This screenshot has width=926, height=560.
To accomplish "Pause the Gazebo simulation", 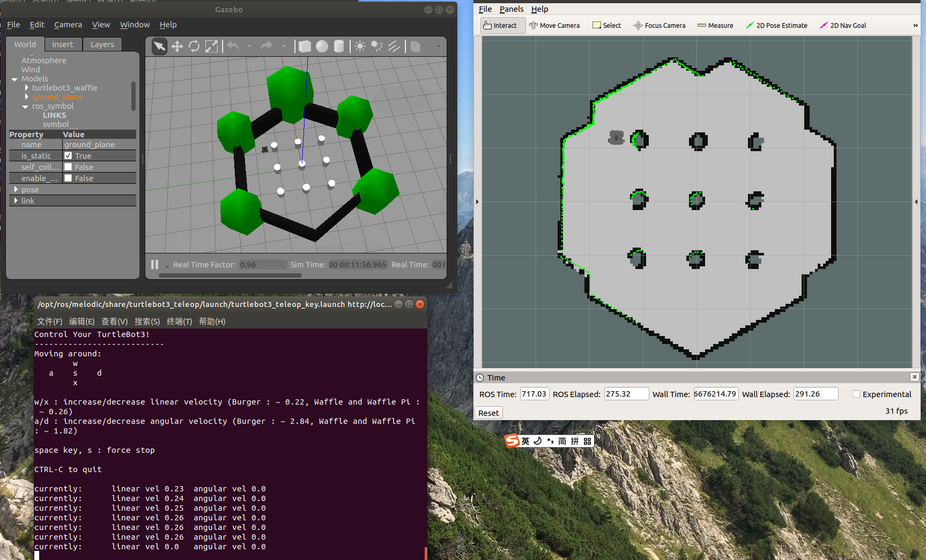I will point(154,264).
